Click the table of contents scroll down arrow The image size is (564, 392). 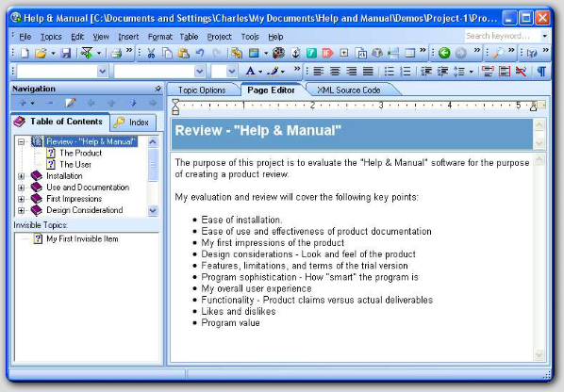[153, 210]
